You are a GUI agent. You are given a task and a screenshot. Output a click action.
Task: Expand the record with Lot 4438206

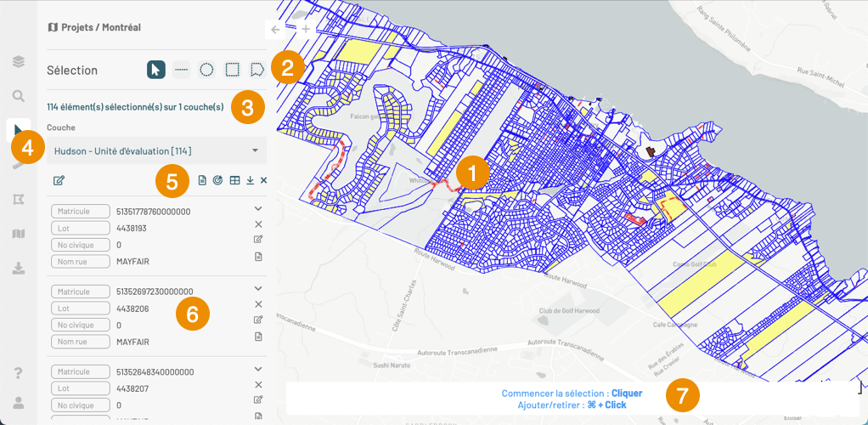click(258, 288)
